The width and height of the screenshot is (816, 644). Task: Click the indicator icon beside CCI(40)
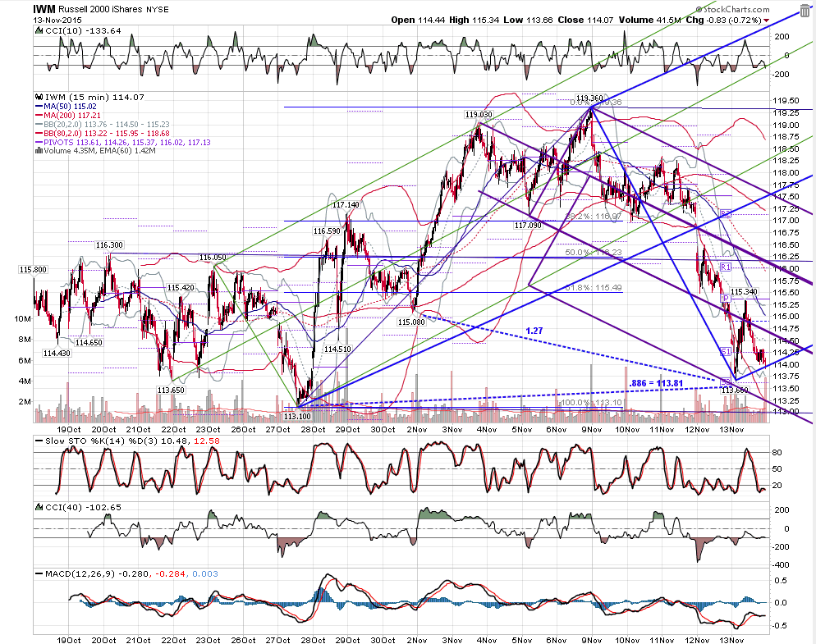click(39, 507)
